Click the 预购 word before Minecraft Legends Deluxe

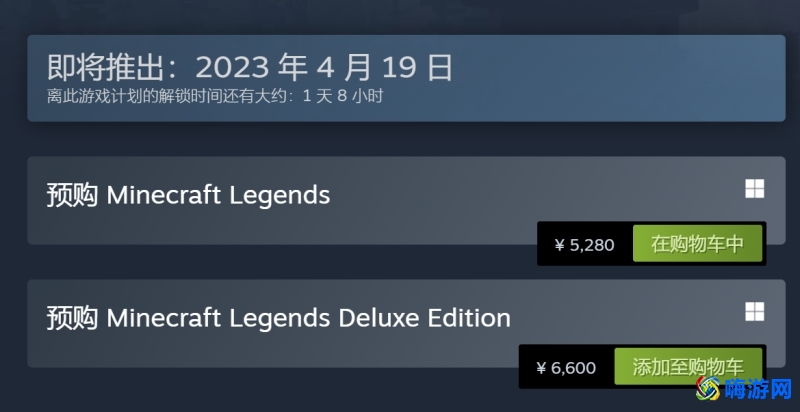[72, 318]
